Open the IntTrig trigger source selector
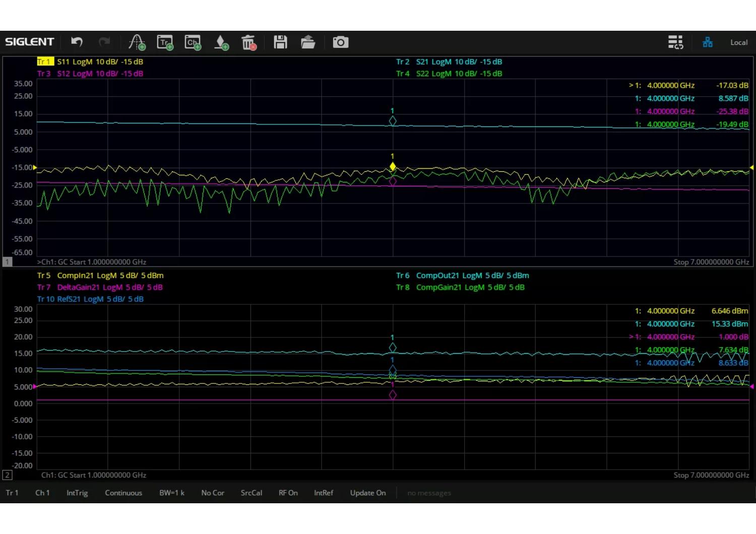Image resolution: width=756 pixels, height=534 pixels. 77,493
